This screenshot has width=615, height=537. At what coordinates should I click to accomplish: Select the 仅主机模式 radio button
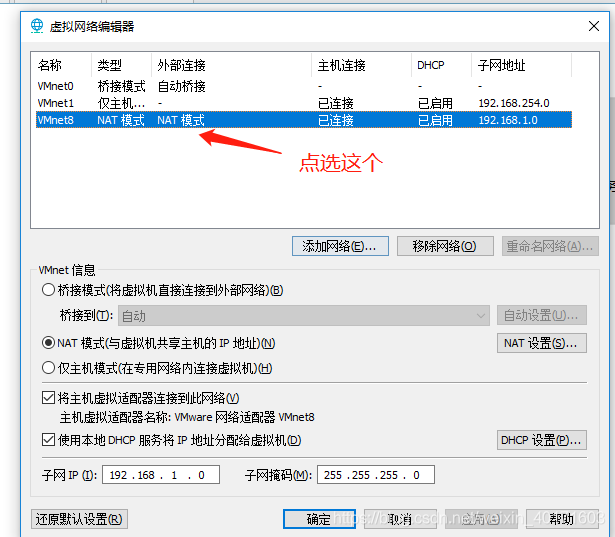48,368
